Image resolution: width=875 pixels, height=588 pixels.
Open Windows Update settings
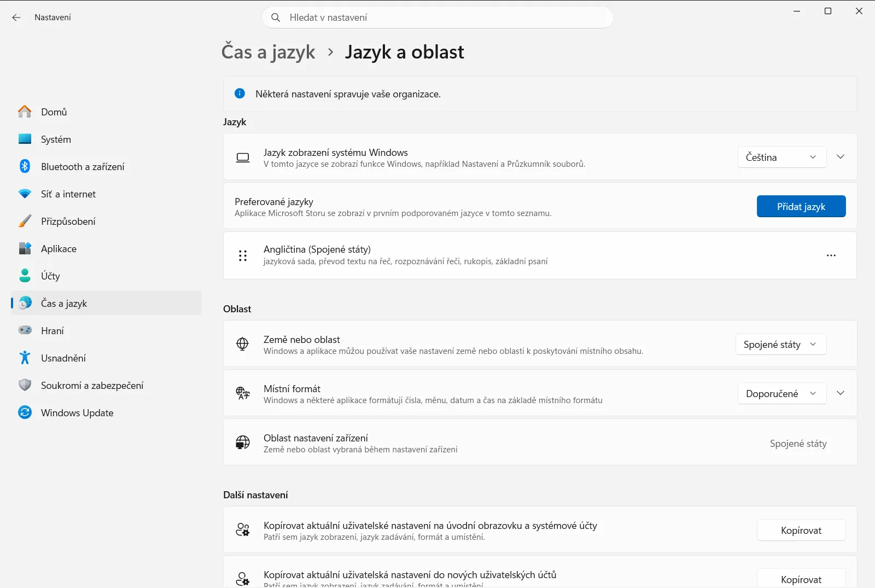[106, 412]
